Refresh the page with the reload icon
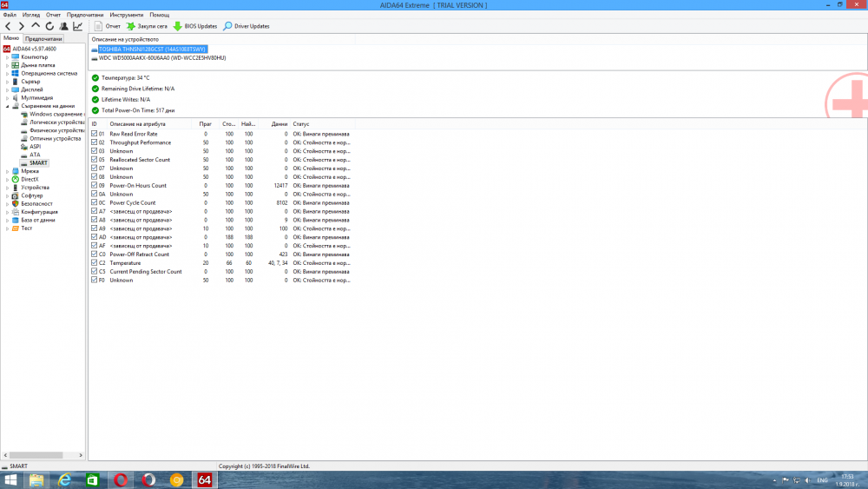The image size is (868, 489). (49, 26)
